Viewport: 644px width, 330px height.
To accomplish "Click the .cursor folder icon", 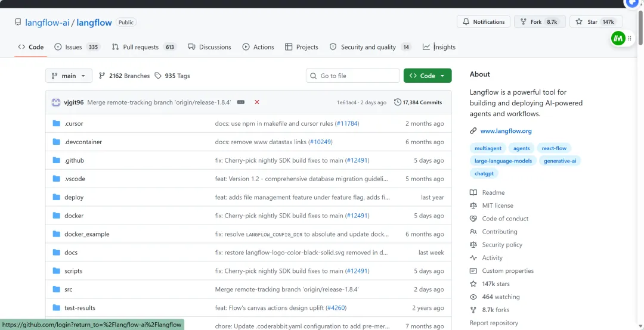I will point(56,123).
